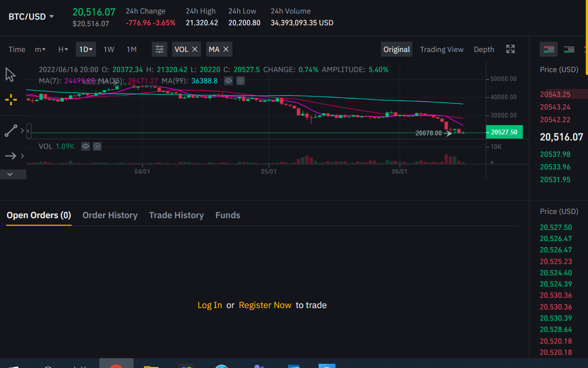The width and height of the screenshot is (588, 368).
Task: Expand the 1D timeframe dropdown
Action: click(x=86, y=49)
